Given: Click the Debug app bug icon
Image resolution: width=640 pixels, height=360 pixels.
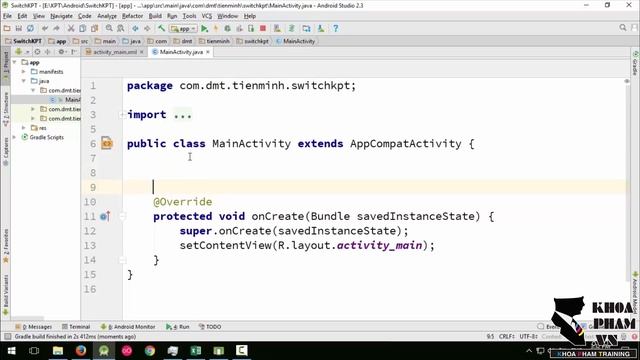Looking at the screenshot, I should click(227, 29).
